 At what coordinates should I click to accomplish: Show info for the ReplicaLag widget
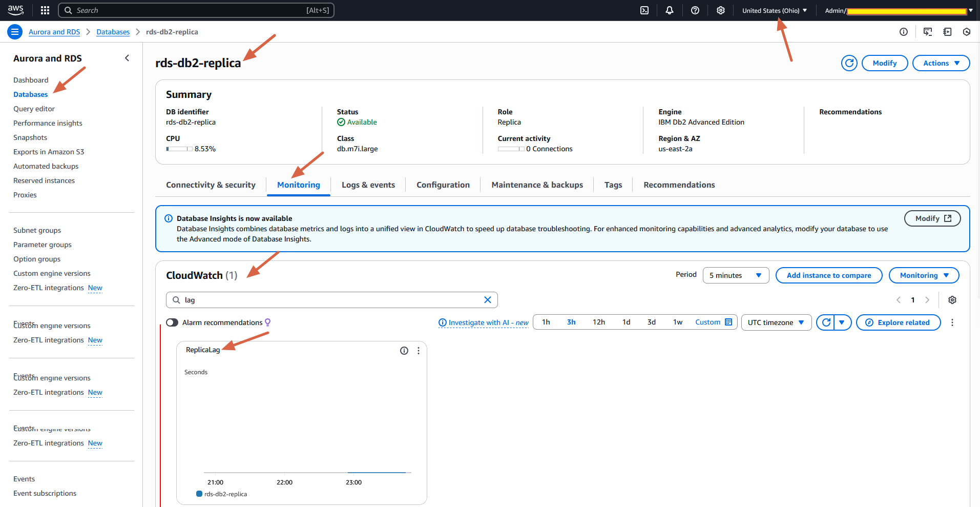point(404,351)
